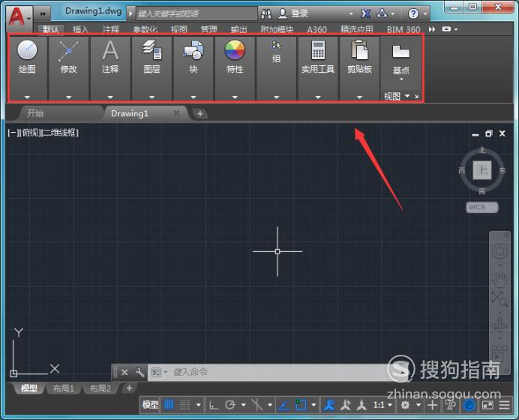Open snap mode settings dropdown arrow
The height and width of the screenshot is (420, 519).
[x=198, y=405]
